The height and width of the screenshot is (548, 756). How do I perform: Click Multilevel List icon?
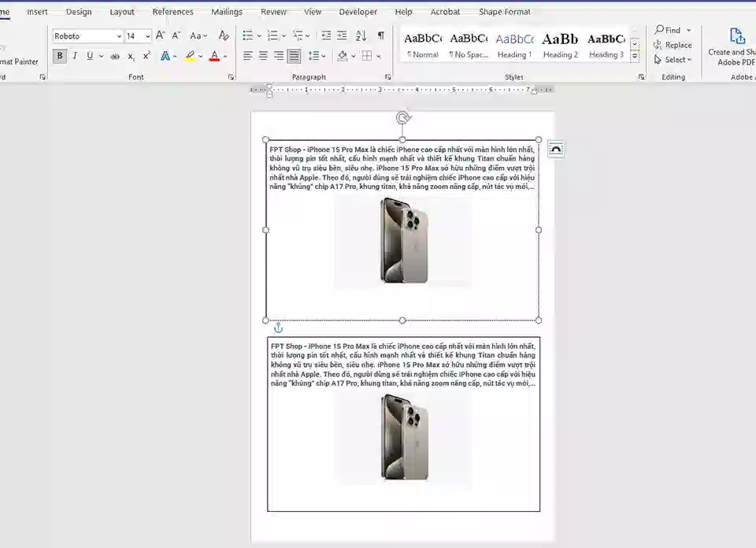pos(298,35)
